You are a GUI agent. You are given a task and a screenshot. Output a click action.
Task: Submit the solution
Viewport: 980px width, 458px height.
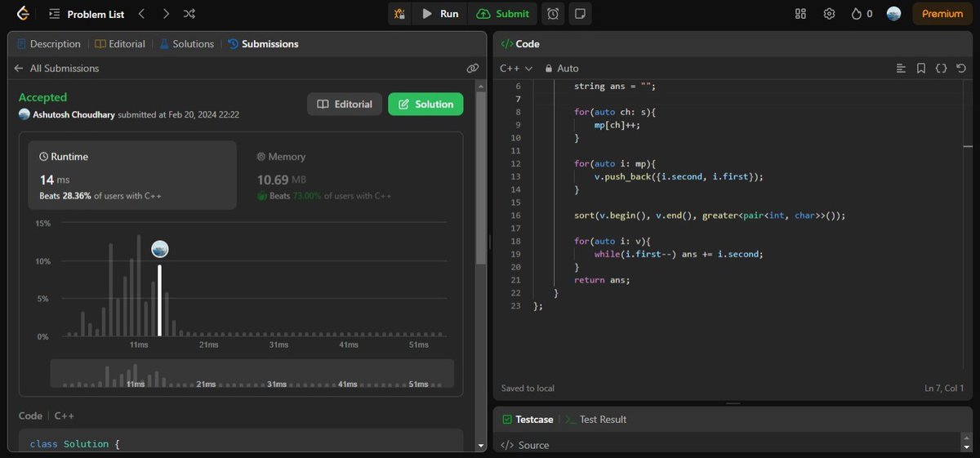[504, 14]
